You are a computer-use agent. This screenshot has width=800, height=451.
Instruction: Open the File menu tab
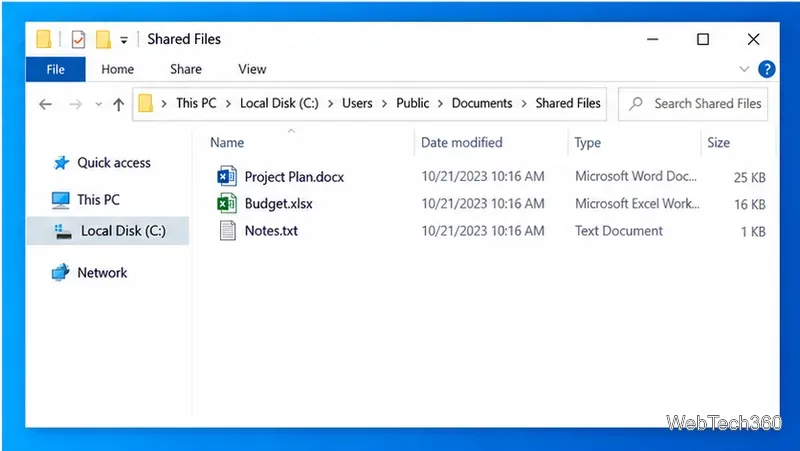click(56, 69)
